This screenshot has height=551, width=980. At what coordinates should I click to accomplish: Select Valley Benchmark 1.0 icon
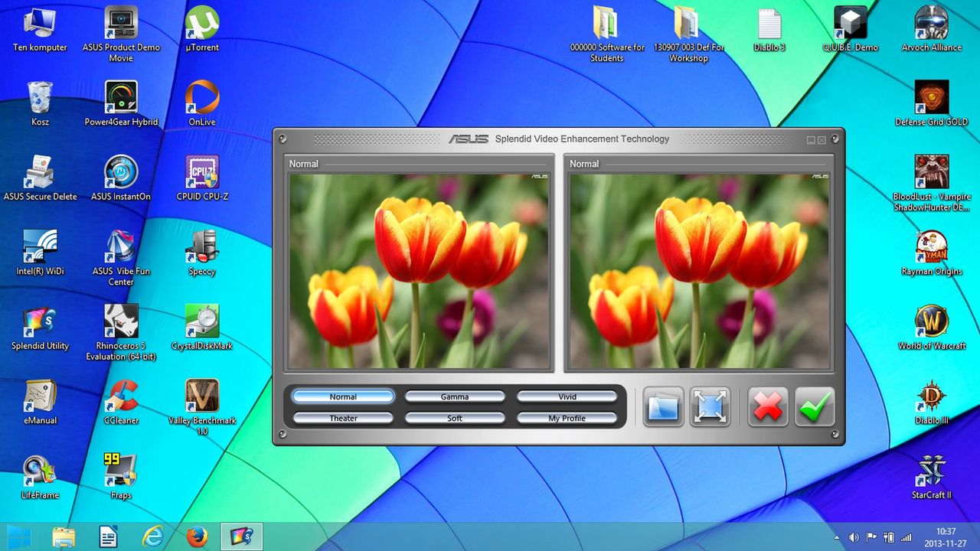202,406
